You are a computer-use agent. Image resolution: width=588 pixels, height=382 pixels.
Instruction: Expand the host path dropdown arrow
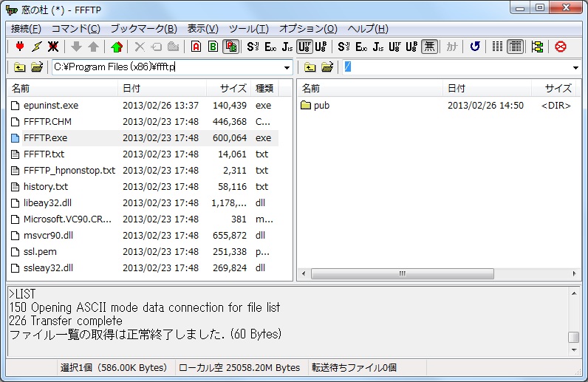point(575,67)
